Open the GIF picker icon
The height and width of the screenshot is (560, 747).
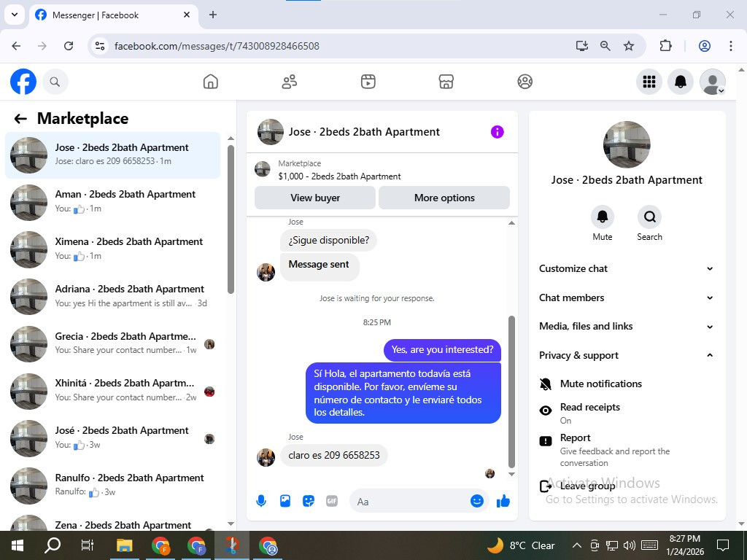332,501
